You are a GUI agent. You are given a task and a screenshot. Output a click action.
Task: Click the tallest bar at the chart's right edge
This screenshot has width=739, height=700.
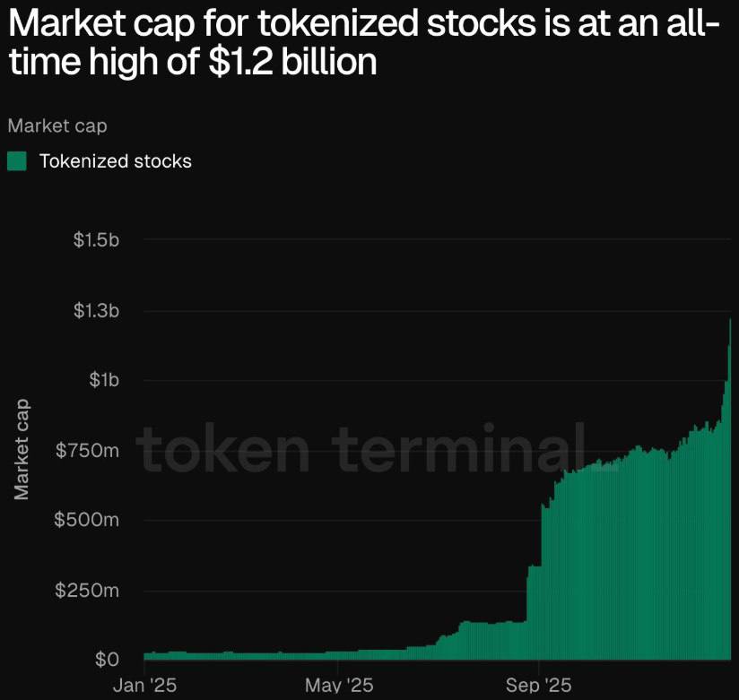point(731,493)
